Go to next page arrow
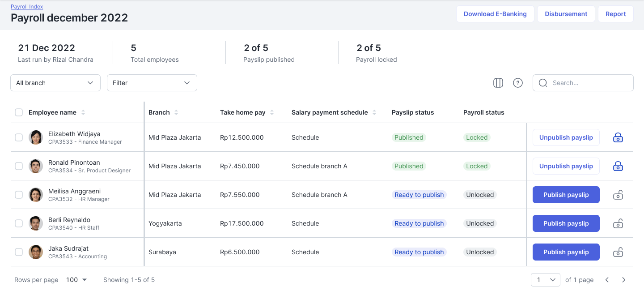644x295 pixels. point(623,280)
